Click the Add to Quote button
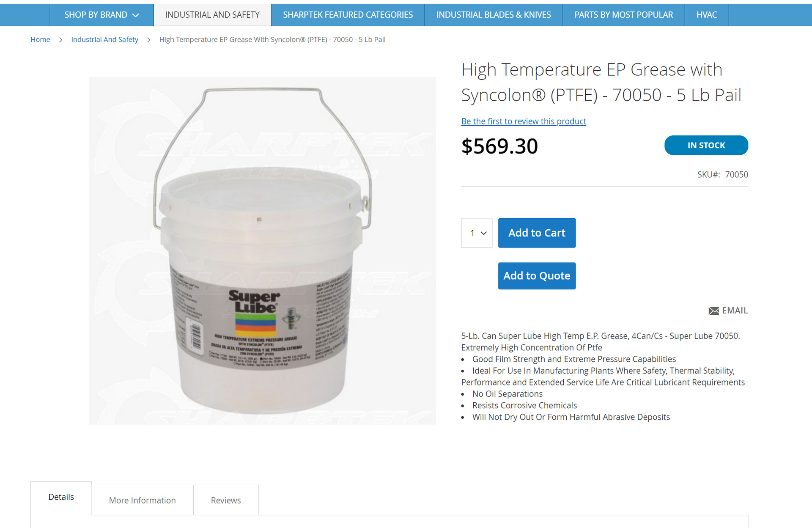The image size is (812, 528). tap(537, 276)
